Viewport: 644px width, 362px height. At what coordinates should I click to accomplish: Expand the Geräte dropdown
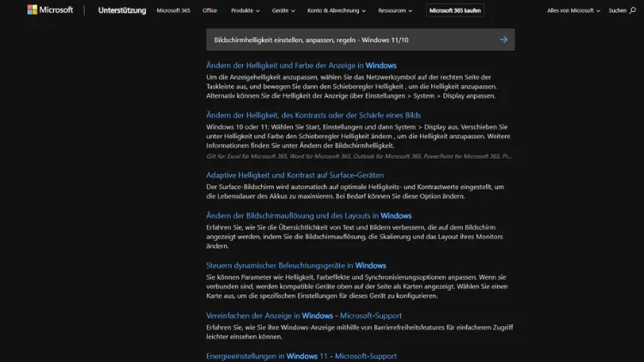pos(283,10)
